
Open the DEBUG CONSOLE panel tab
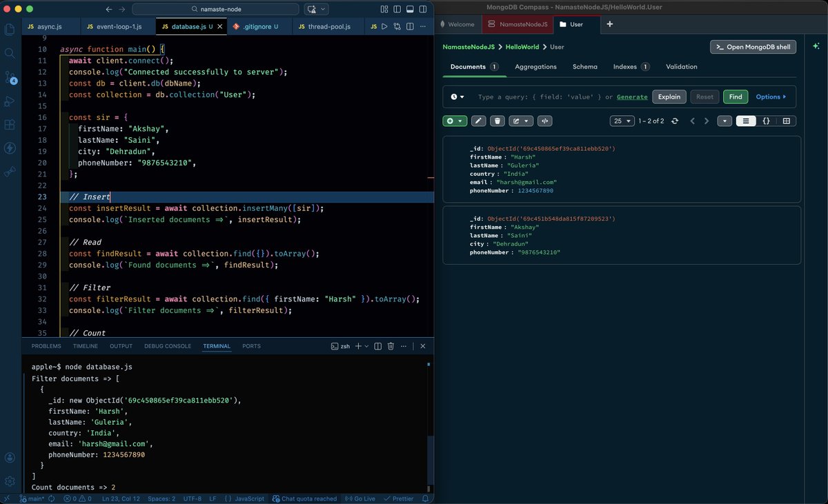coord(168,346)
